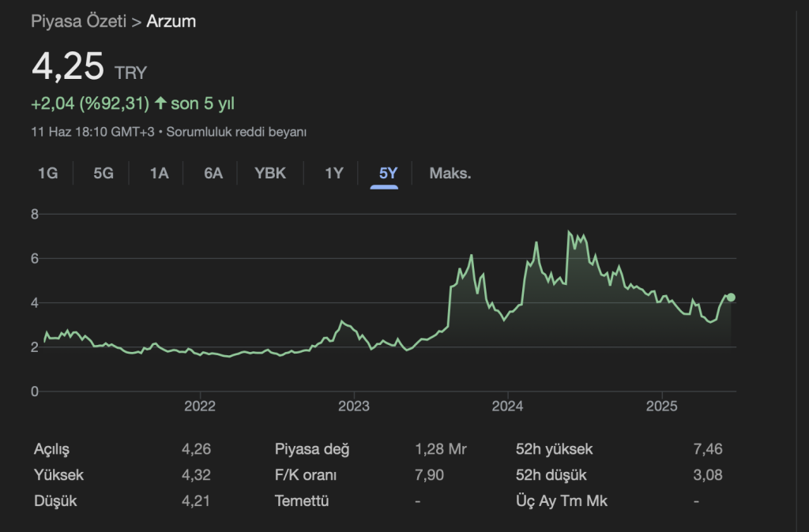Screen dimensions: 809x532
Task: Click the 2022 label on the time axis
Action: (x=200, y=406)
